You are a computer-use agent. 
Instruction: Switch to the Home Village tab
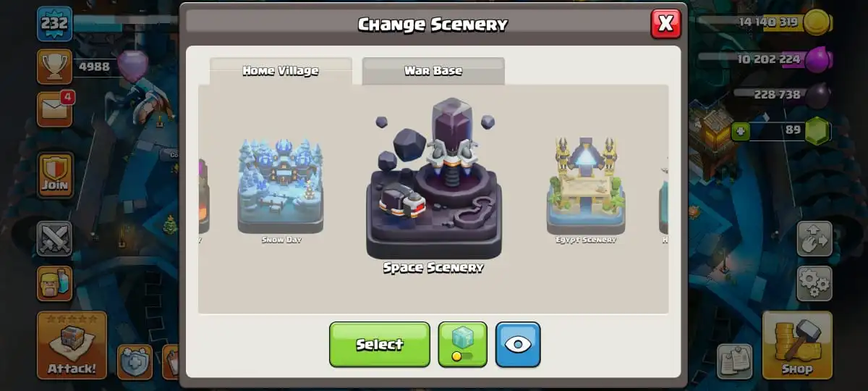click(281, 71)
